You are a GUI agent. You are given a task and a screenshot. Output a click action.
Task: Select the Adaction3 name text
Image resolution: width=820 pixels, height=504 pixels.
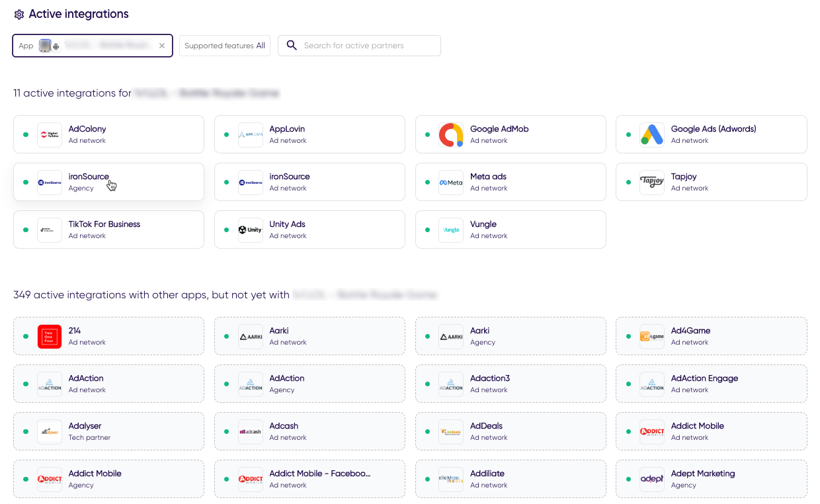coord(490,378)
